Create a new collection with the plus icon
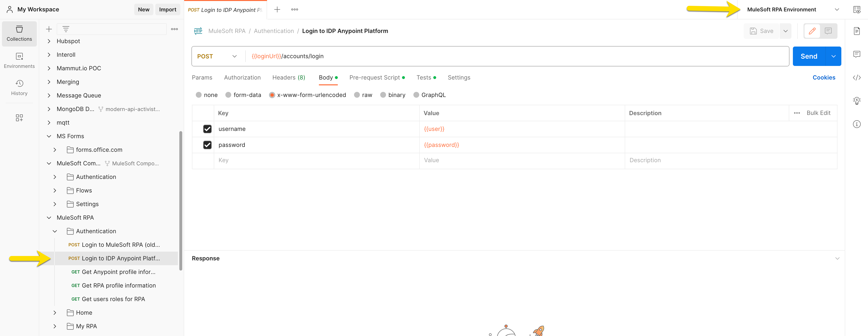The height and width of the screenshot is (336, 868). 49,29
